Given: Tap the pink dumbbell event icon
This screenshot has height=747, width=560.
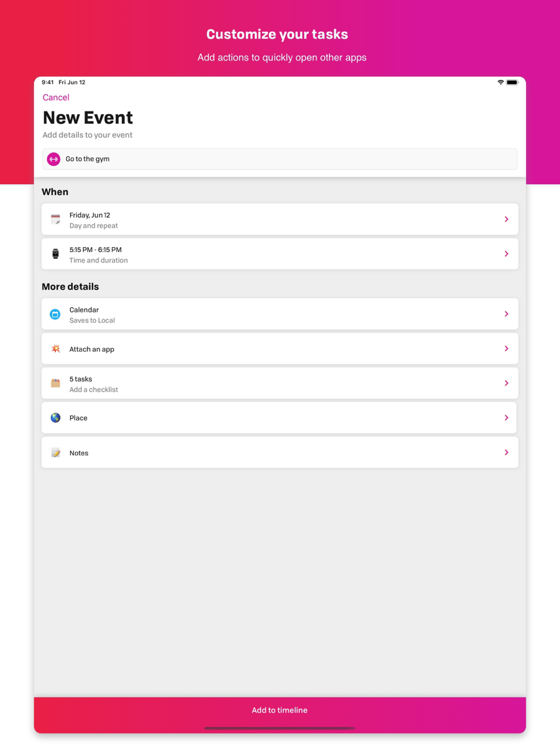Looking at the screenshot, I should [54, 159].
